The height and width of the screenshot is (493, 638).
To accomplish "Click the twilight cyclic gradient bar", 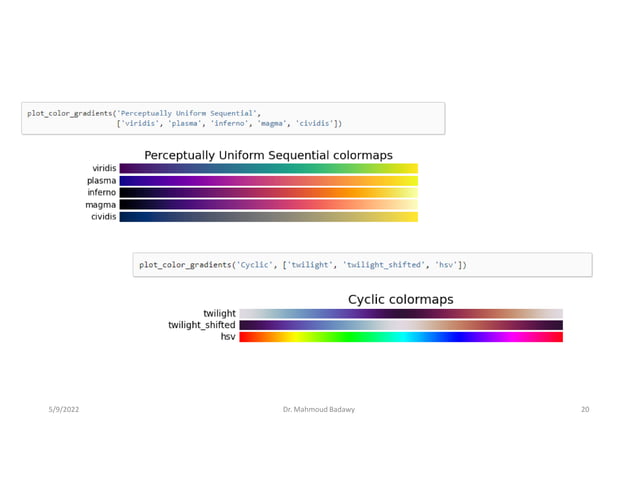I will tap(400, 314).
